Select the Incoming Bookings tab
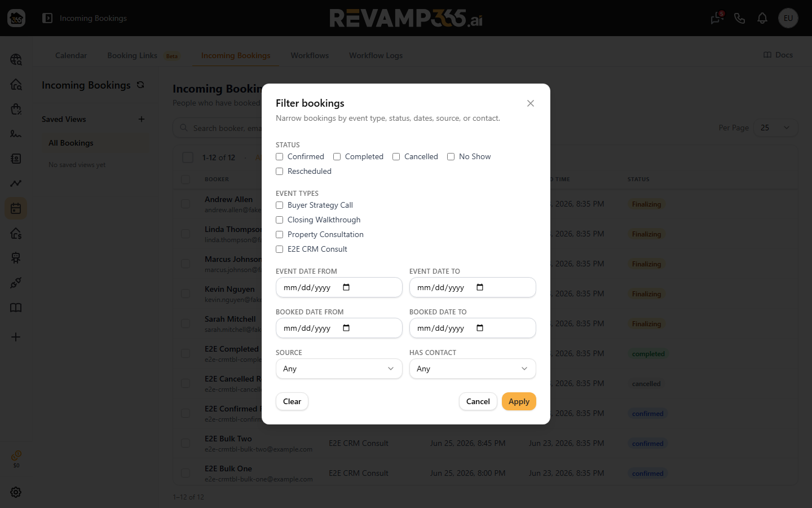Viewport: 812px width, 508px height. pos(236,55)
